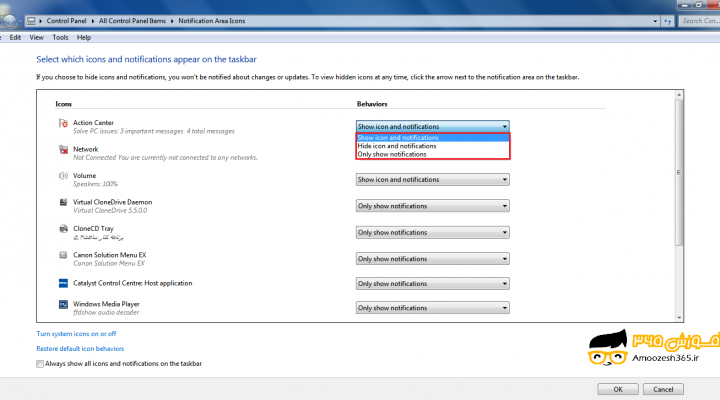Click the Network label text
This screenshot has width=720, height=400.
coord(85,149)
